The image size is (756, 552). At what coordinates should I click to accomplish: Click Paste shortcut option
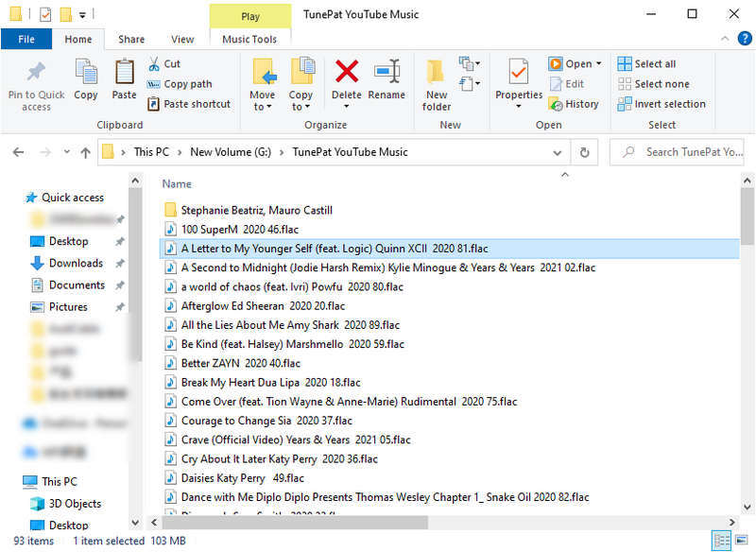click(x=189, y=104)
